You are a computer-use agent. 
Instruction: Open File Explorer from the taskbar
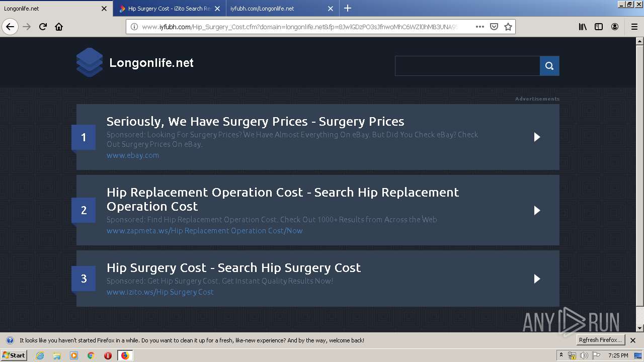click(57, 355)
